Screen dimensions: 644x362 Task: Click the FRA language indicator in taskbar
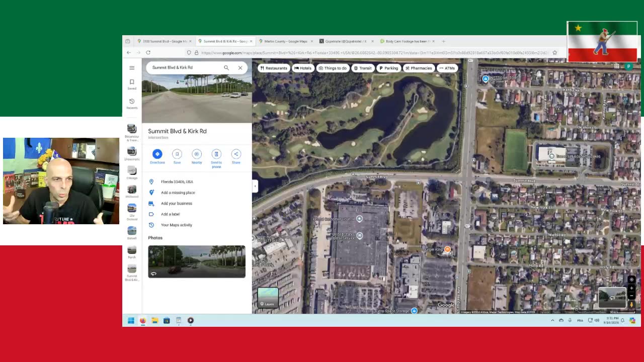[x=580, y=320]
